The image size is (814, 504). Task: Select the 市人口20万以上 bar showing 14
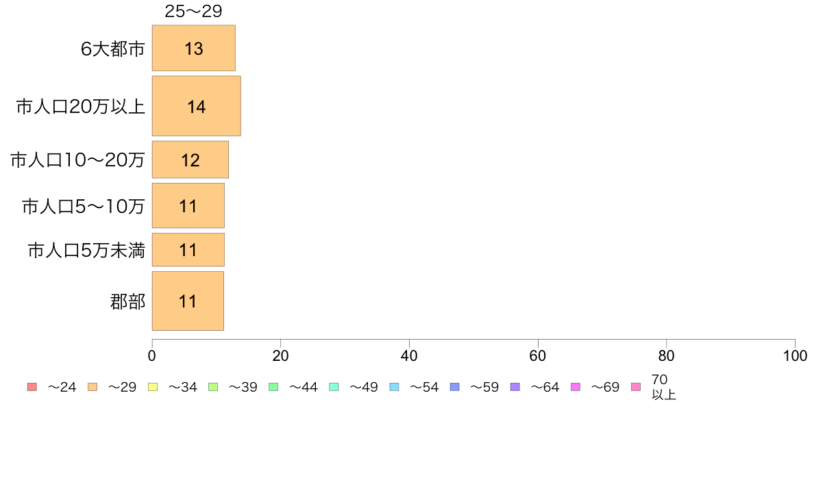(x=196, y=106)
